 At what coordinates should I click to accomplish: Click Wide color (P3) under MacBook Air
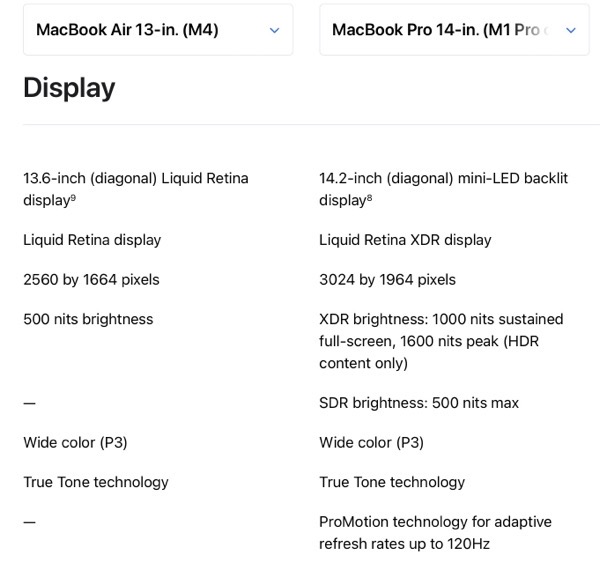coord(75,442)
